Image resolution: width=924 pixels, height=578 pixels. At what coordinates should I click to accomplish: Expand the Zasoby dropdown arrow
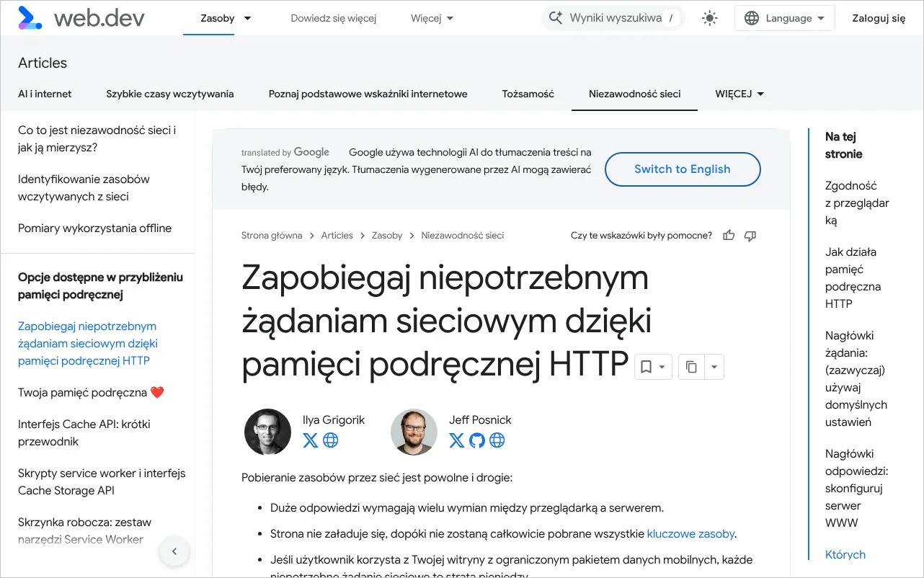pos(248,18)
